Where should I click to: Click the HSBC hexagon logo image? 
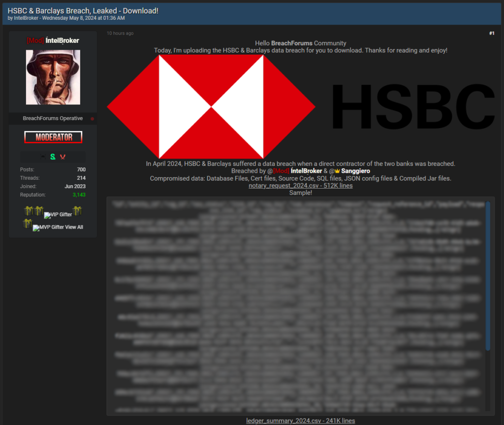pos(211,106)
